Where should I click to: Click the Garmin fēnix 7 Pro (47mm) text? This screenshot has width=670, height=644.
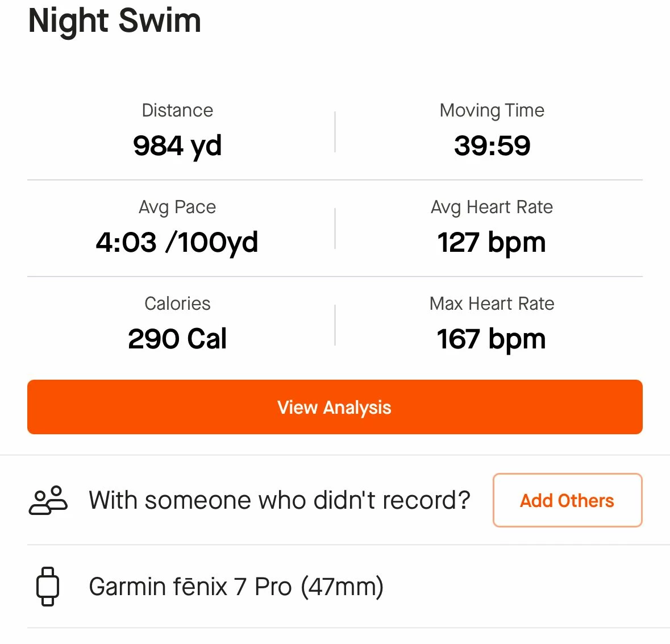236,587
